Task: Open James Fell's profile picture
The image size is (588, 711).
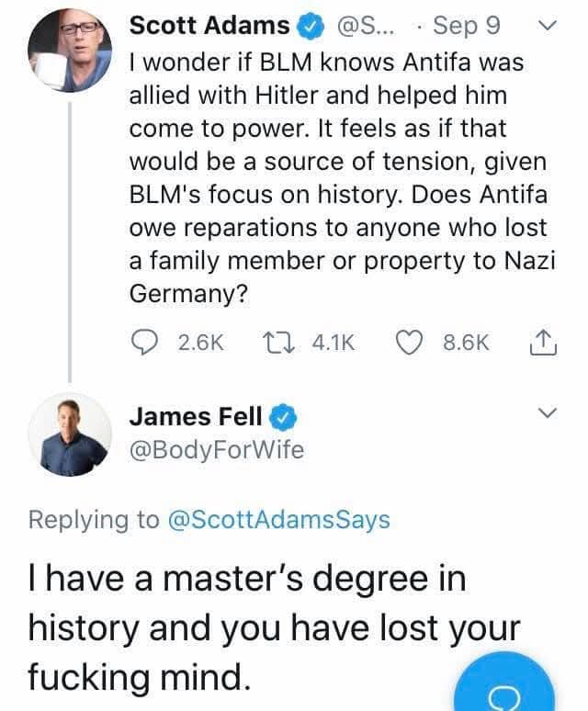Action: pos(70,434)
